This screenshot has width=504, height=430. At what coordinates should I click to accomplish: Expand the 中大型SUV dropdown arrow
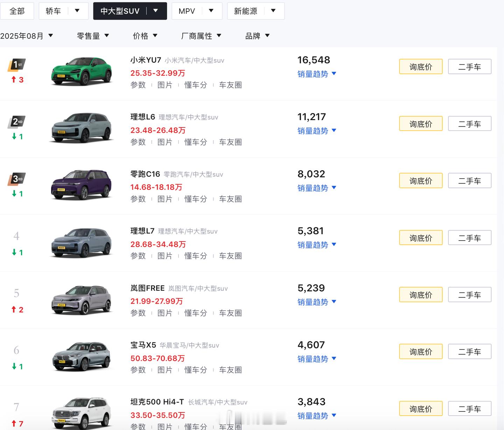point(156,11)
